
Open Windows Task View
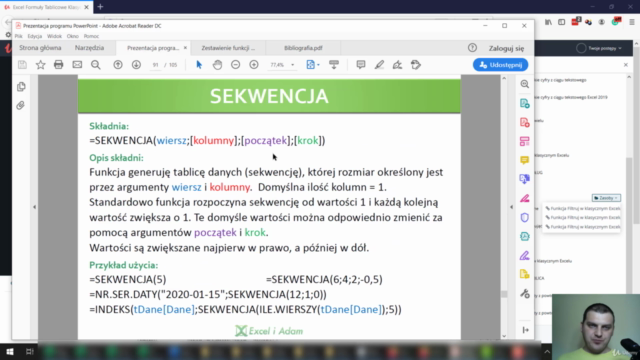click(x=29, y=352)
